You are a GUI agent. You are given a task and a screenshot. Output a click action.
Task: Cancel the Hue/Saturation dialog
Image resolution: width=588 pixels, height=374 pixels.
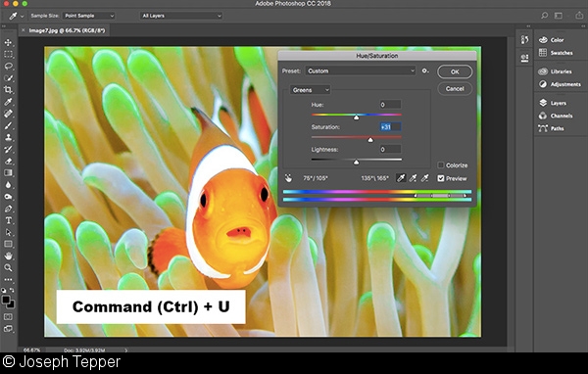click(x=455, y=89)
